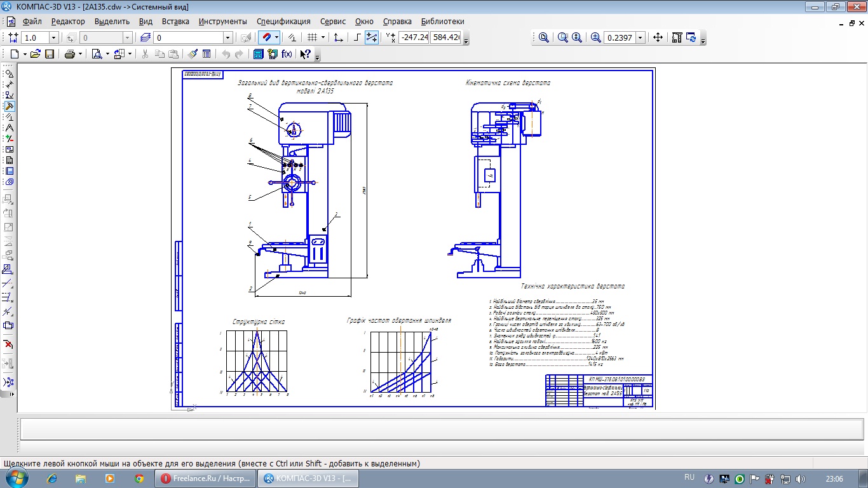Open the view scale 1.0 dropdown

tap(53, 38)
